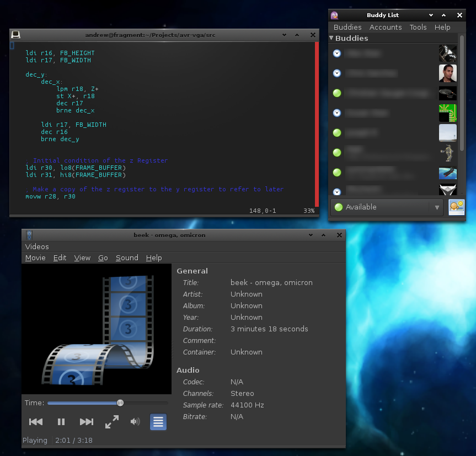Toggle fullscreen mode in the video player
The width and height of the screenshot is (476, 456).
click(x=111, y=422)
